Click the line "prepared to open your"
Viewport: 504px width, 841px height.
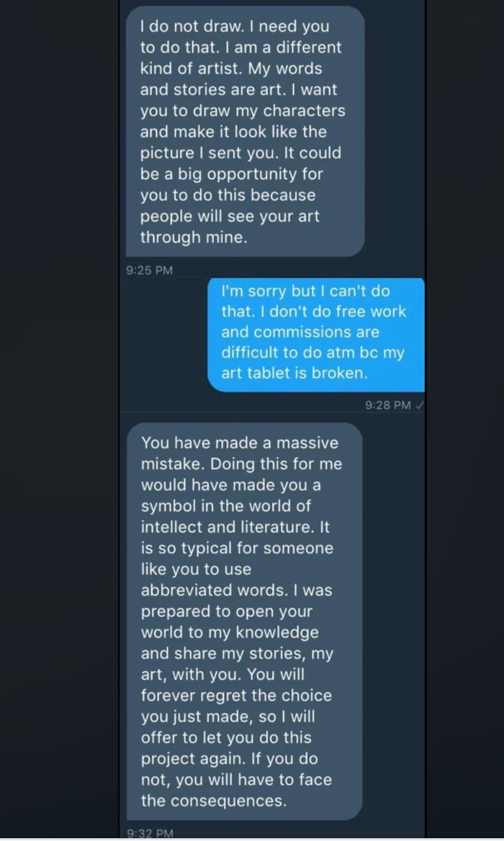pyautogui.click(x=227, y=611)
